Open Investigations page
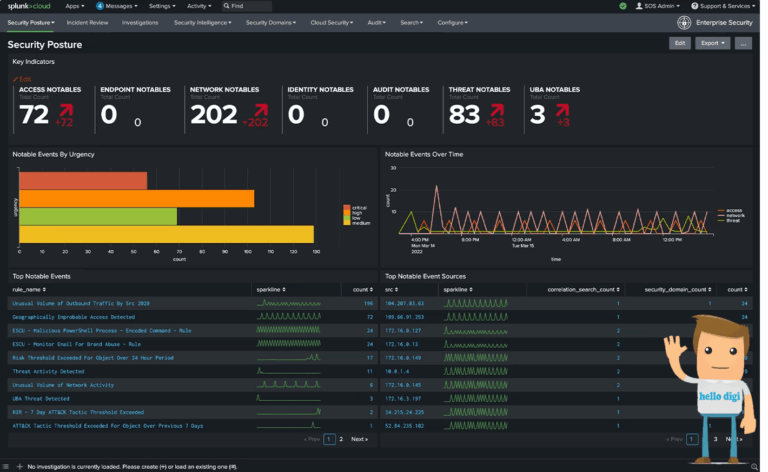The height and width of the screenshot is (472, 768). click(x=140, y=23)
